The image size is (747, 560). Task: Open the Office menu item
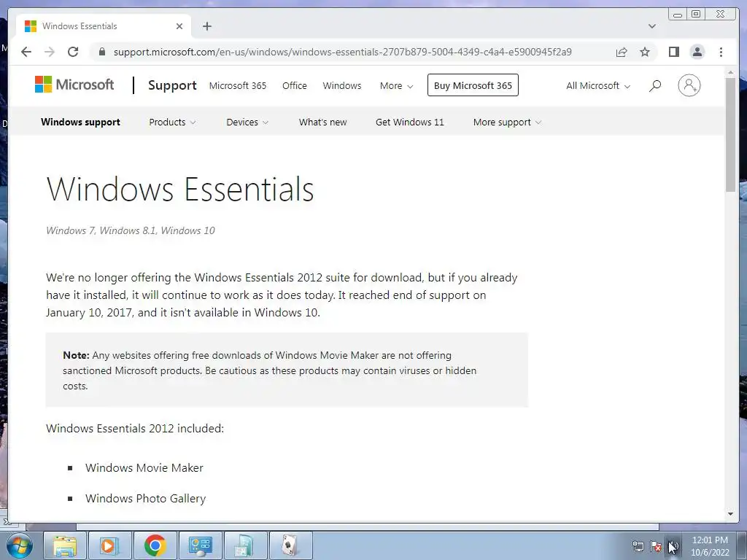pyautogui.click(x=295, y=86)
